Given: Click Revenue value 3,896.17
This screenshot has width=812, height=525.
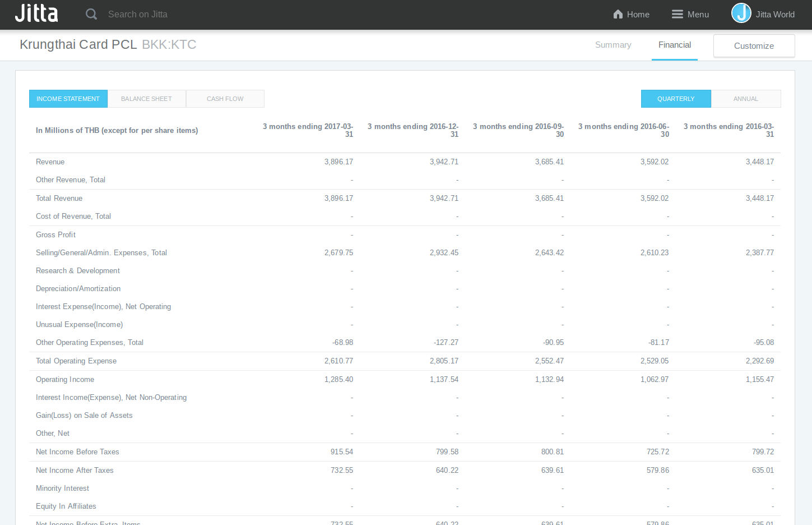Looking at the screenshot, I should pyautogui.click(x=338, y=162).
